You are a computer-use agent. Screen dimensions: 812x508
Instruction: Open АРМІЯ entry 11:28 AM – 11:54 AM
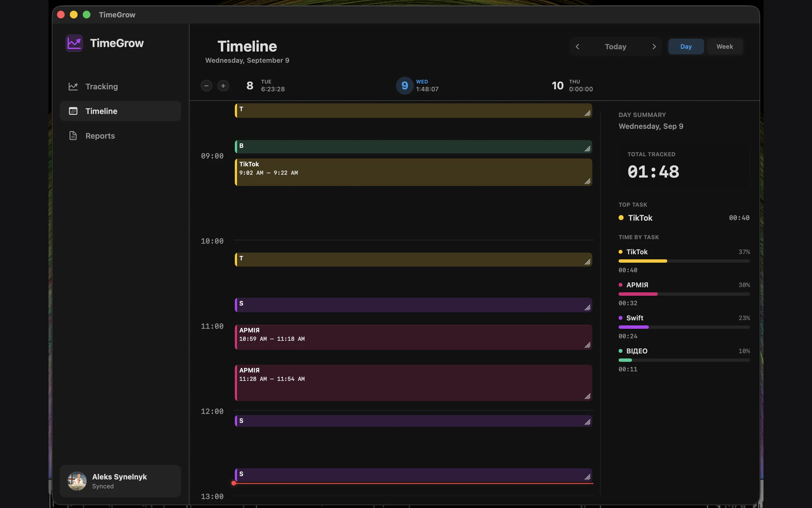413,383
